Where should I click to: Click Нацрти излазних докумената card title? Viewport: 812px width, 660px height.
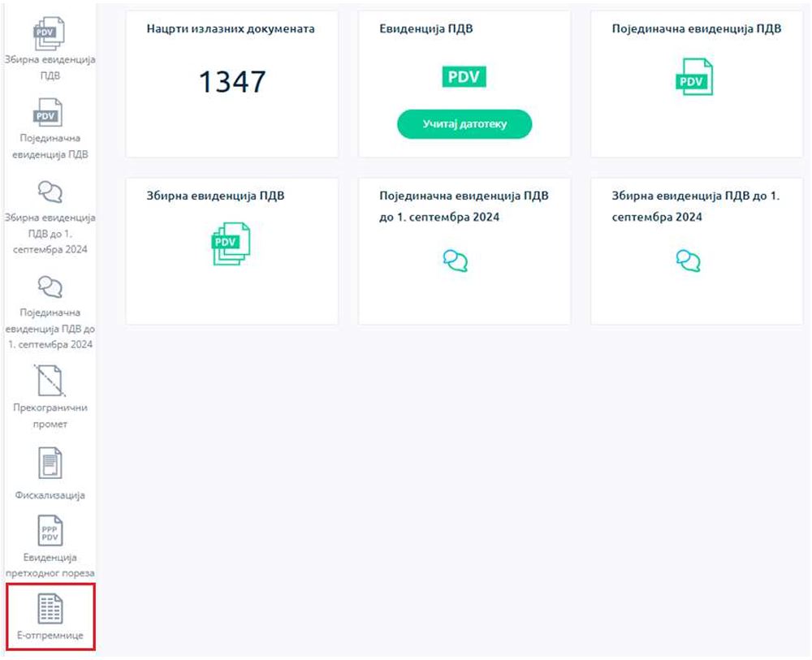coord(231,28)
